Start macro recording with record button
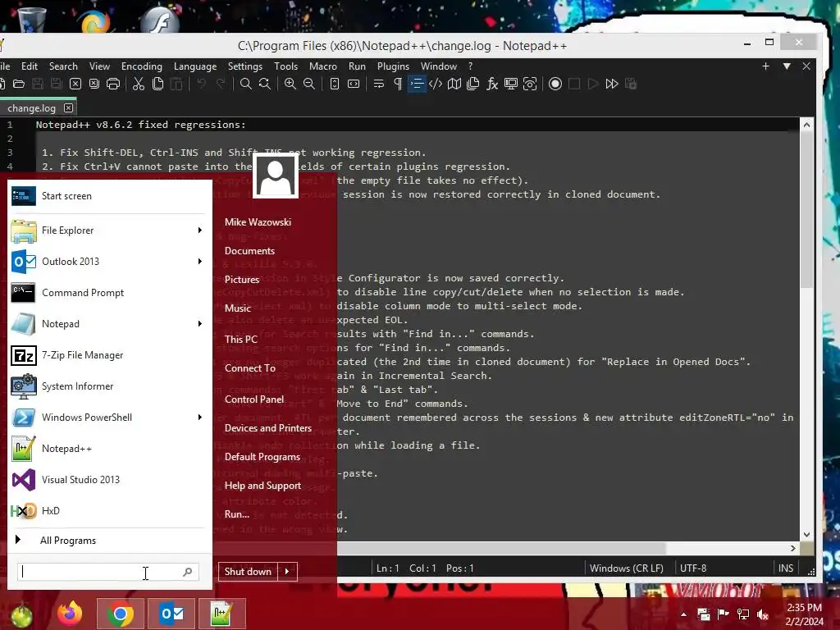Screen dimensions: 840x630 pos(555,84)
